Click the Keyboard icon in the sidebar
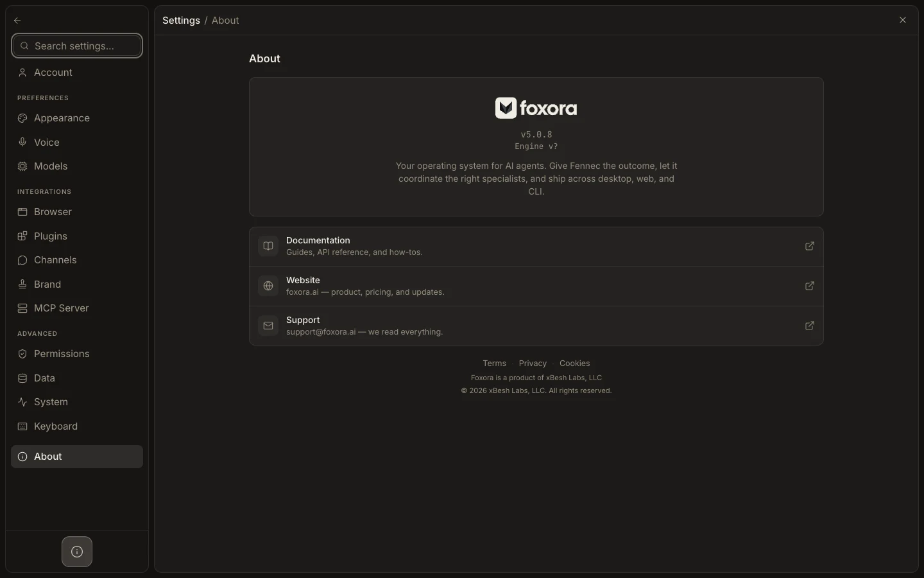This screenshot has height=578, width=924. [x=22, y=426]
